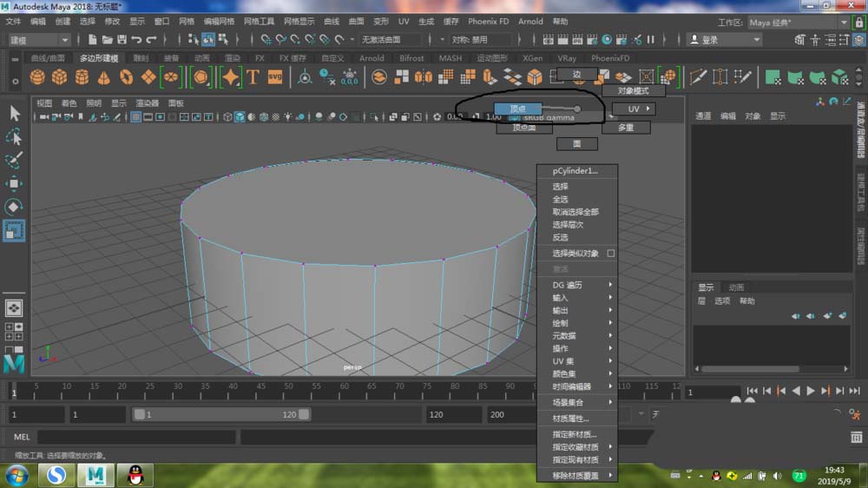This screenshot has width=868, height=488.
Task: Click the polygon Type text tool icon
Action: tap(253, 76)
